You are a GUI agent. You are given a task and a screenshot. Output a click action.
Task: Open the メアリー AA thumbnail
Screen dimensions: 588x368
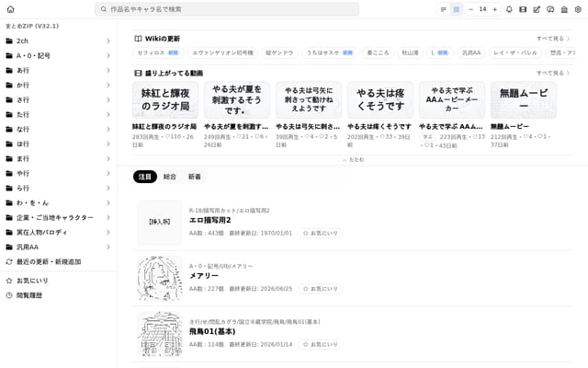click(160, 278)
